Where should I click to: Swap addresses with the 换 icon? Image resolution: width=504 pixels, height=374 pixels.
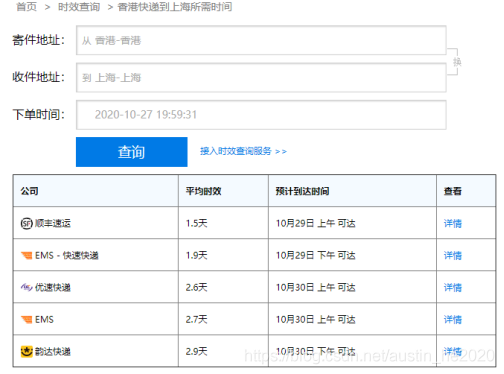(x=457, y=62)
